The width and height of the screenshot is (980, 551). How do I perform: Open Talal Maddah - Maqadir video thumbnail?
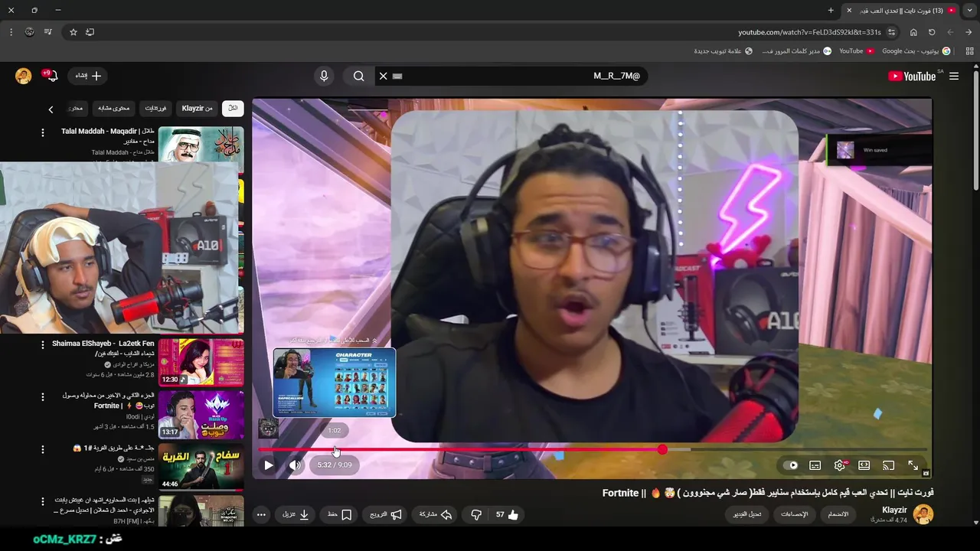pyautogui.click(x=201, y=145)
